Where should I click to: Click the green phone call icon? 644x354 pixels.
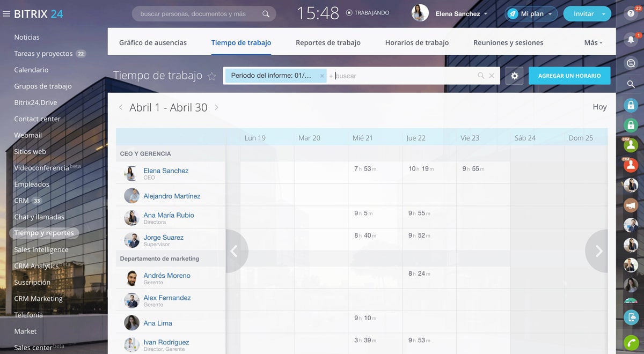click(x=631, y=342)
